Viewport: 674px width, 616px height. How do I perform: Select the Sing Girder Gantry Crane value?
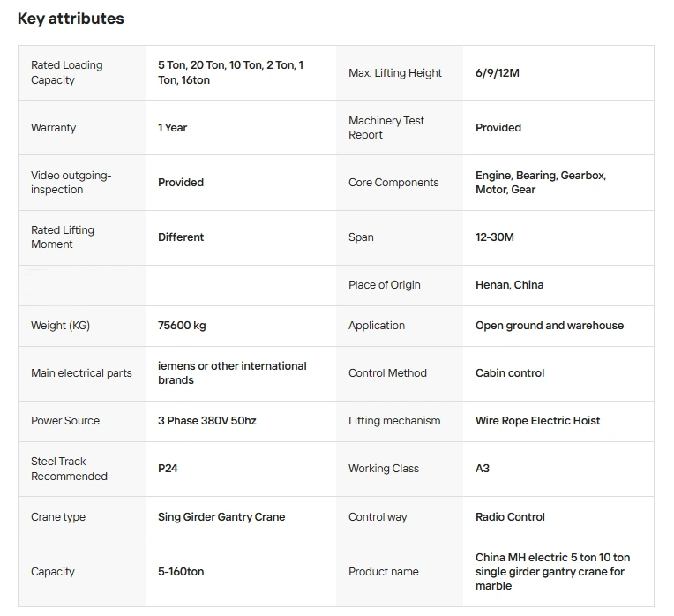[221, 517]
